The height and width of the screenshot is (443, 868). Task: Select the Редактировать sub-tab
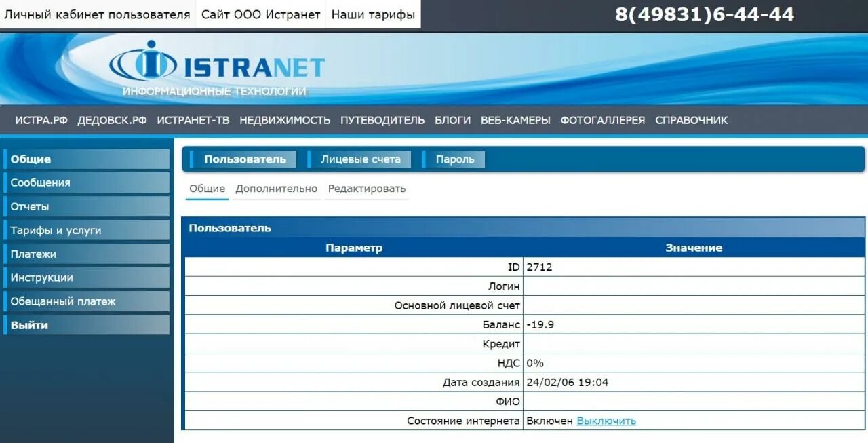(366, 189)
